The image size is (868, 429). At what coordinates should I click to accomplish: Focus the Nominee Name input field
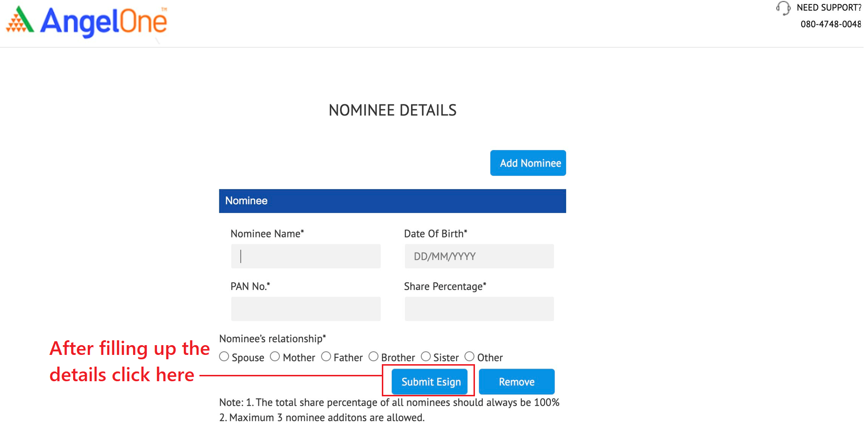pos(306,256)
